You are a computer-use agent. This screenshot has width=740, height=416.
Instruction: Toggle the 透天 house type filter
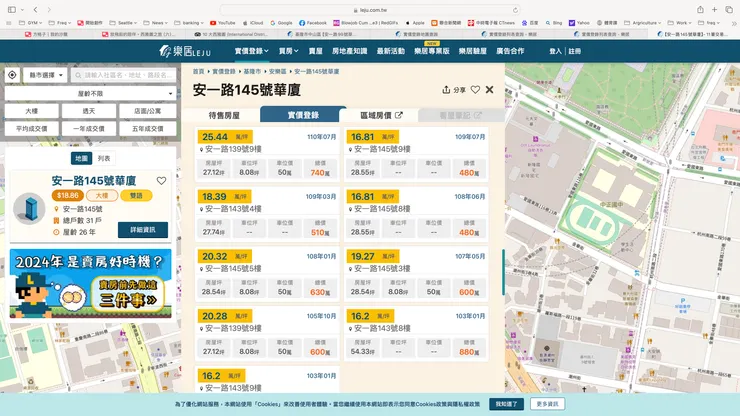click(x=88, y=111)
